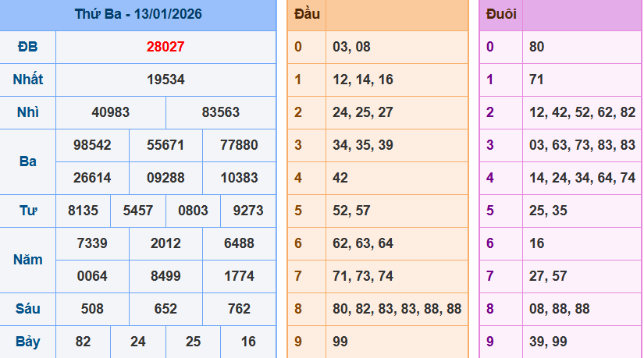The image size is (644, 358).
Task: Click the Sáu prize number 652
Action: tap(165, 309)
